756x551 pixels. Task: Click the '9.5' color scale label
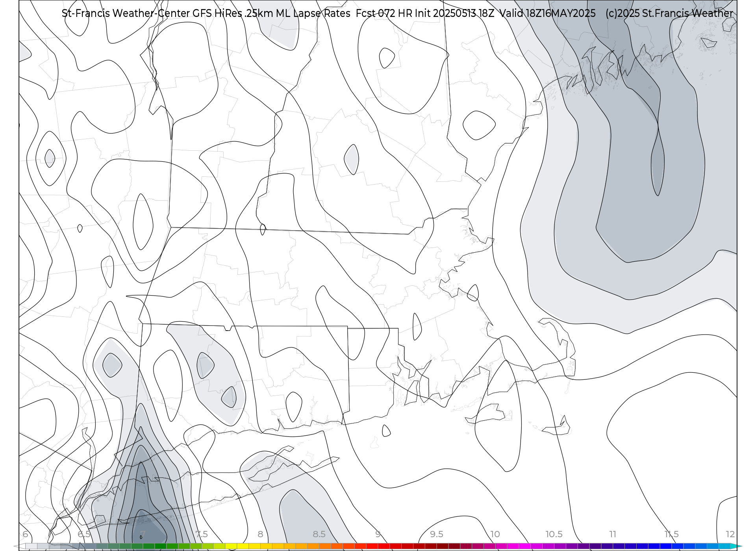(x=436, y=534)
